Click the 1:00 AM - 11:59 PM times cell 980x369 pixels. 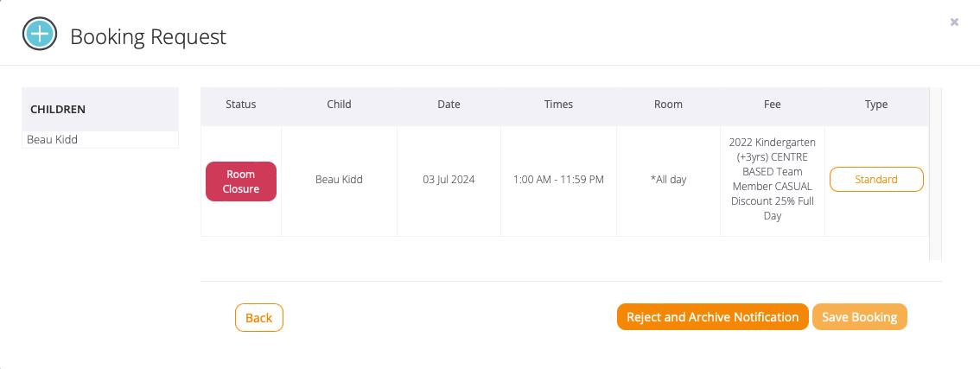[x=558, y=180]
